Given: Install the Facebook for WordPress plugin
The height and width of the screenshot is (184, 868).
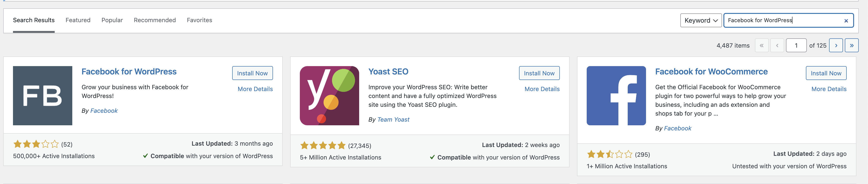Looking at the screenshot, I should click(252, 73).
